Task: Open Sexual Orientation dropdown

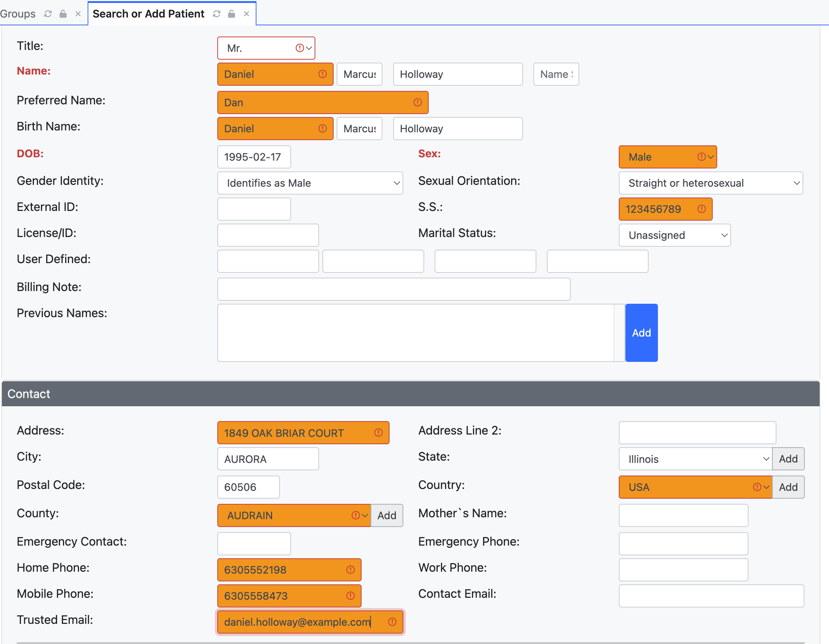Action: coord(710,183)
